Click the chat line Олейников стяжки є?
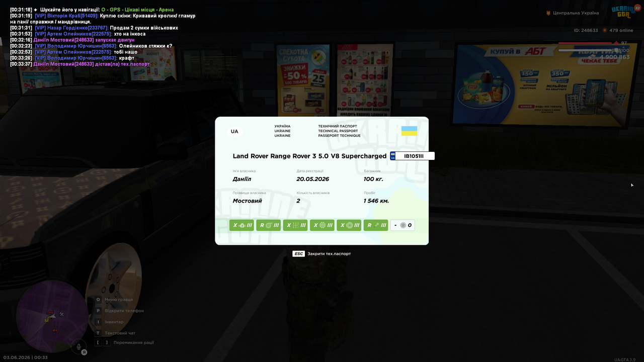644x362 pixels. tap(91, 46)
